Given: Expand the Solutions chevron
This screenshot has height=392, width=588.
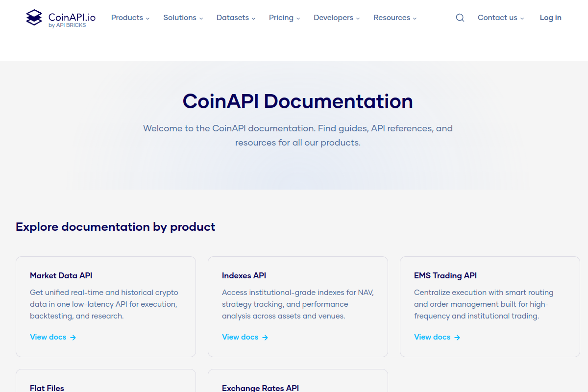Looking at the screenshot, I should tap(201, 18).
